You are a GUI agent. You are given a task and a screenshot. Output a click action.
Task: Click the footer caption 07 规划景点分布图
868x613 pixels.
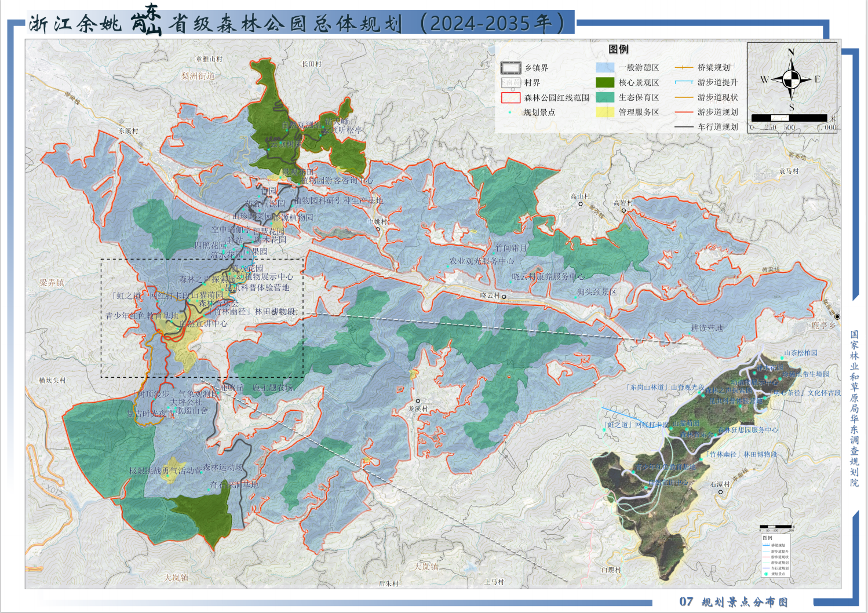734,602
